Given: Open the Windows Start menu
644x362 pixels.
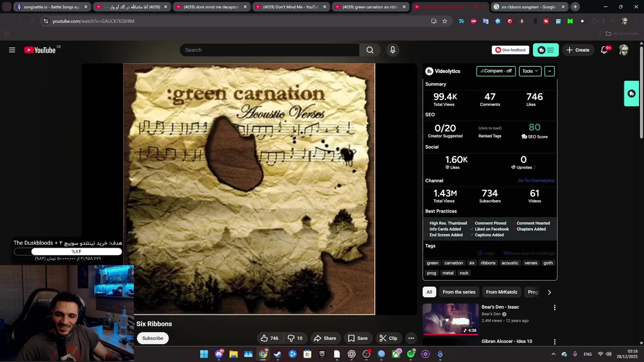Looking at the screenshot, I should click(204, 354).
